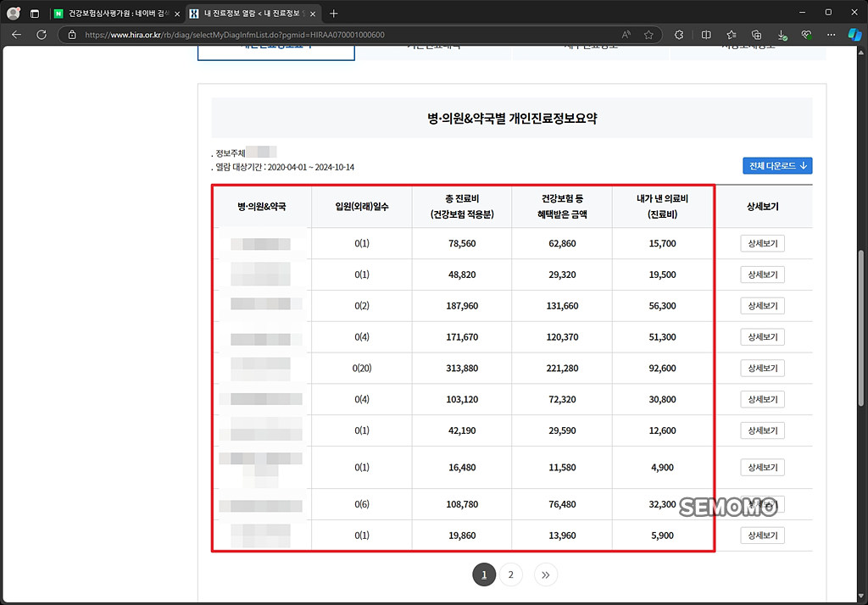Select the 내 진료정보 열람 browser tab
Screen dimensions: 868x605
(252, 14)
